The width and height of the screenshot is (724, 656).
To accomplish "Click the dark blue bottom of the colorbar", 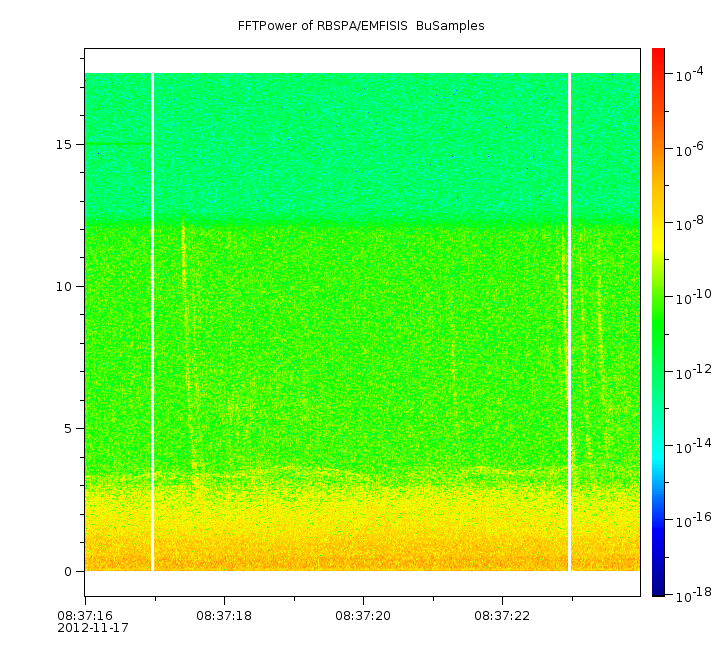I will pos(658,586).
